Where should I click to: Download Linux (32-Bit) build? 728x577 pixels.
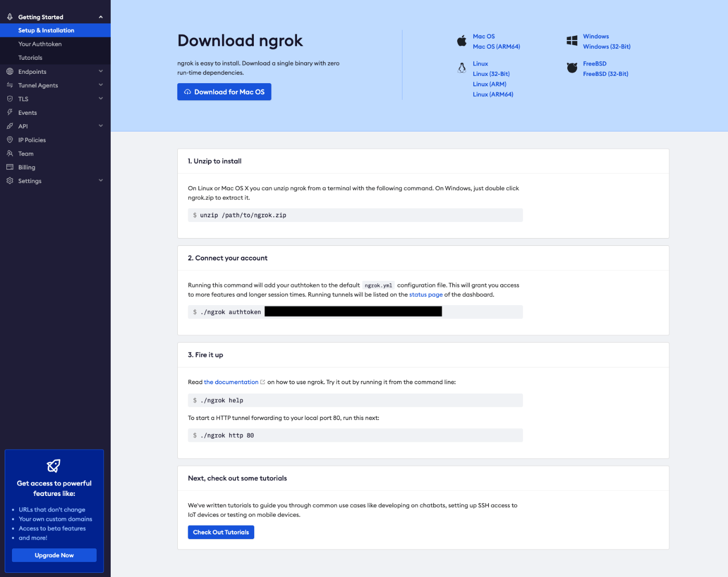click(491, 74)
